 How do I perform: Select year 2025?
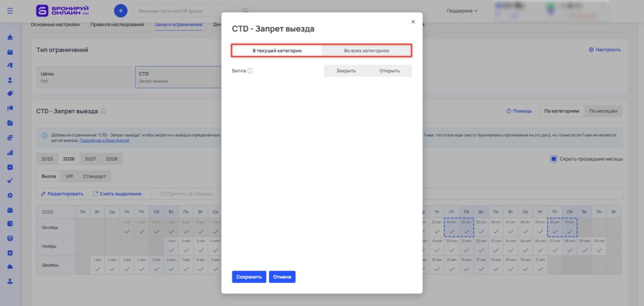pos(47,159)
